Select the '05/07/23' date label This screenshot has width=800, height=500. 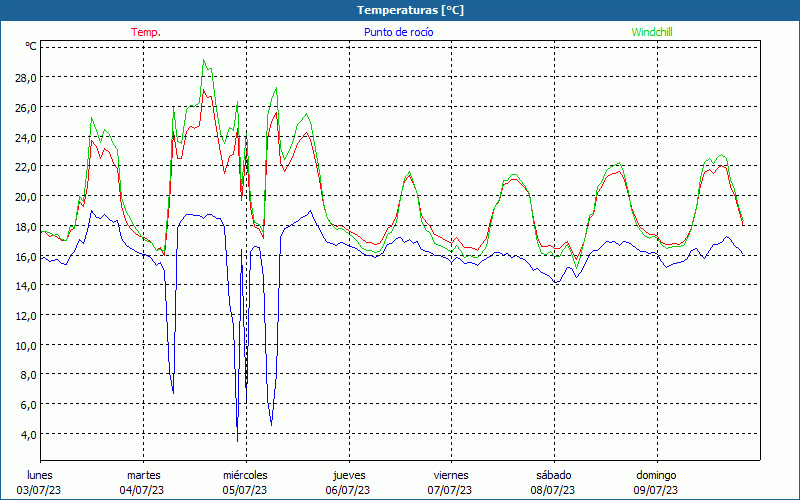[245, 490]
